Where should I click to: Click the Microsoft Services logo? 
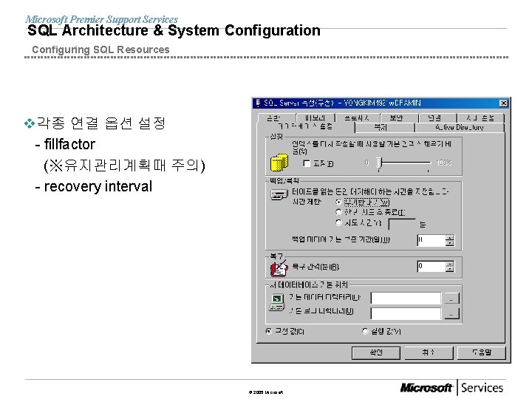click(451, 387)
